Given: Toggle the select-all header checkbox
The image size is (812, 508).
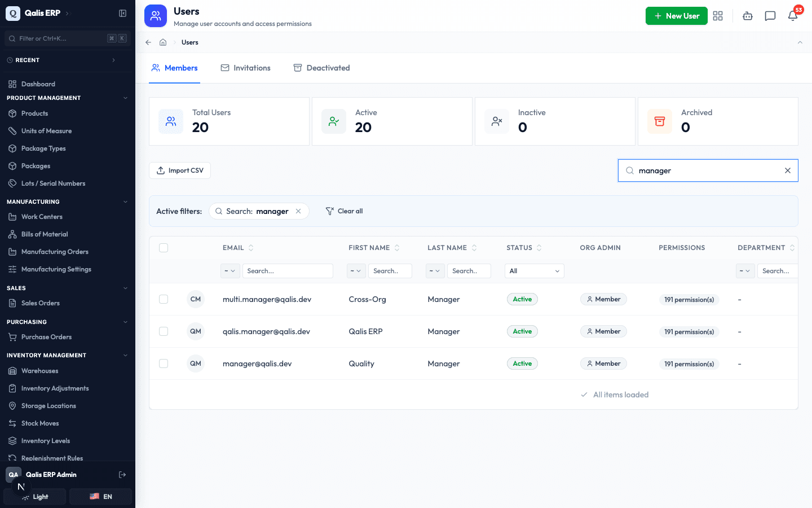Looking at the screenshot, I should coord(164,248).
